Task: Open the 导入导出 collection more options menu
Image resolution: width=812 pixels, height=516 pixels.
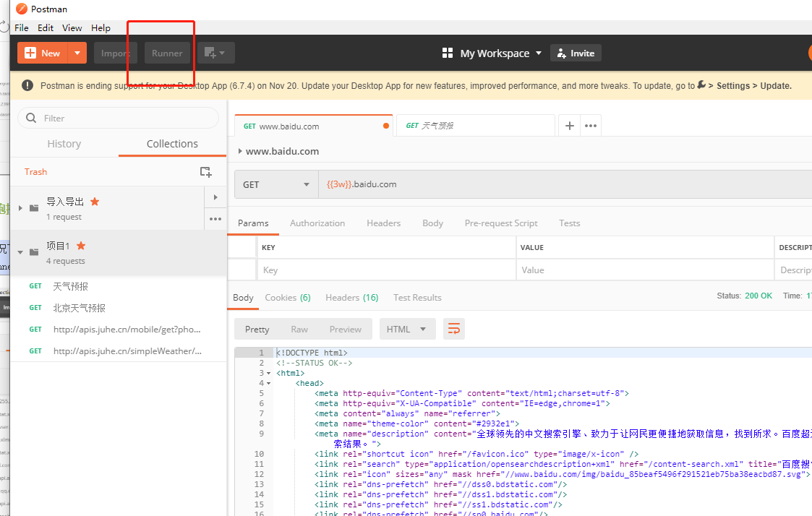Action: tap(215, 219)
